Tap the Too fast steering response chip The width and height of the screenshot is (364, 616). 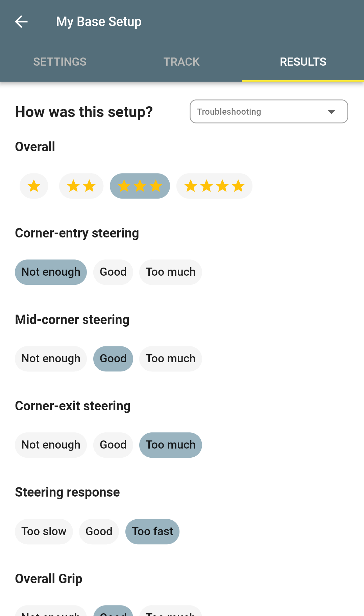coord(152,531)
